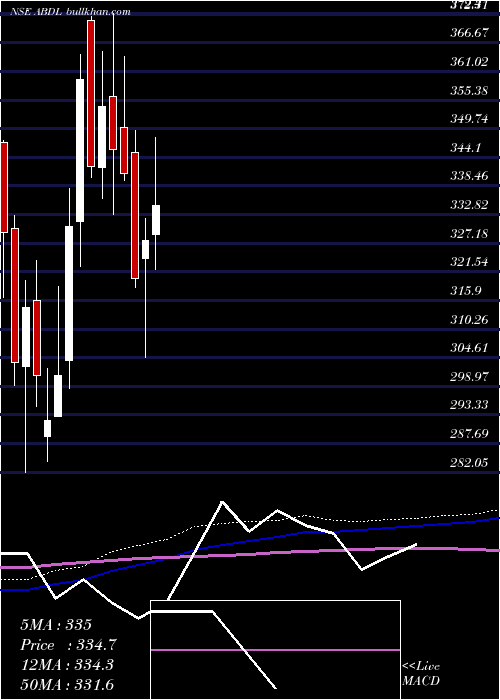Click the 293.33 price label
This screenshot has width=500, height=700.
click(x=468, y=405)
